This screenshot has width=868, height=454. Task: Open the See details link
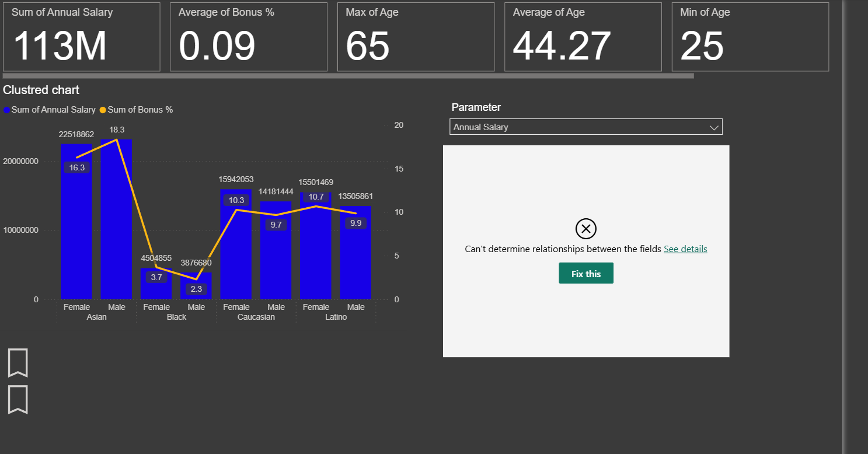[x=685, y=249]
